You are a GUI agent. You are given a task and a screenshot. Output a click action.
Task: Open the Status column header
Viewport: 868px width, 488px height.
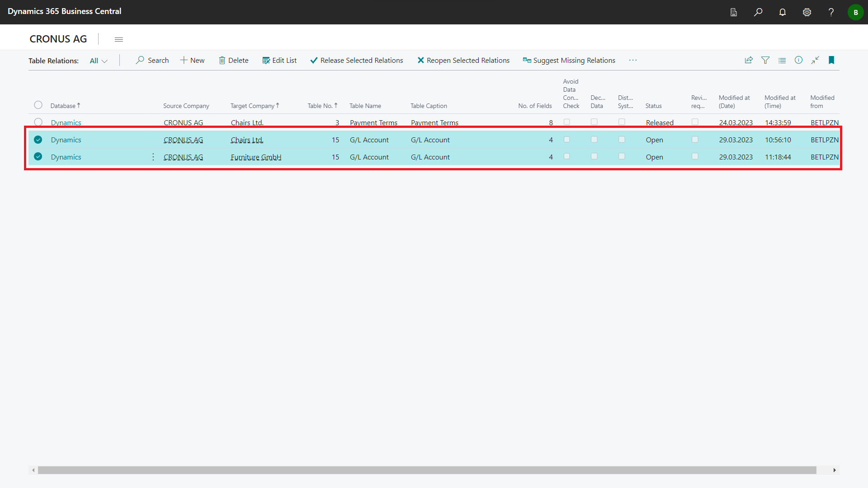coord(653,106)
